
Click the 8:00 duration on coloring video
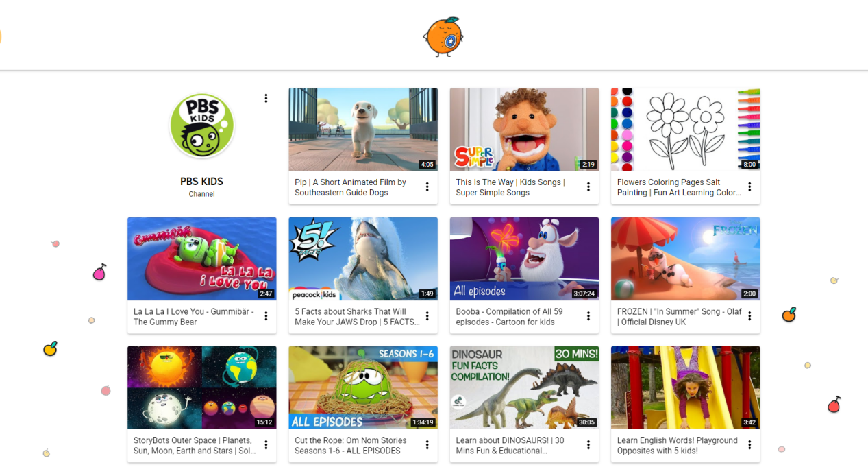[x=750, y=165]
